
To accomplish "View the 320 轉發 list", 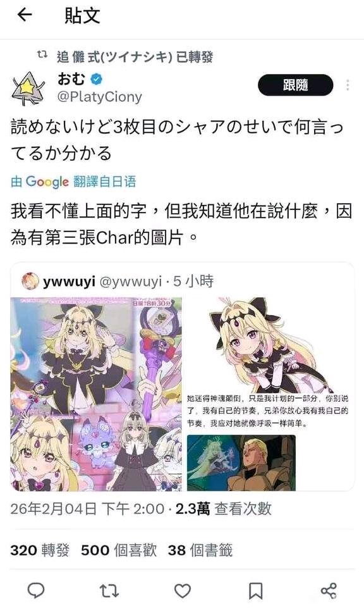I will coord(40,550).
